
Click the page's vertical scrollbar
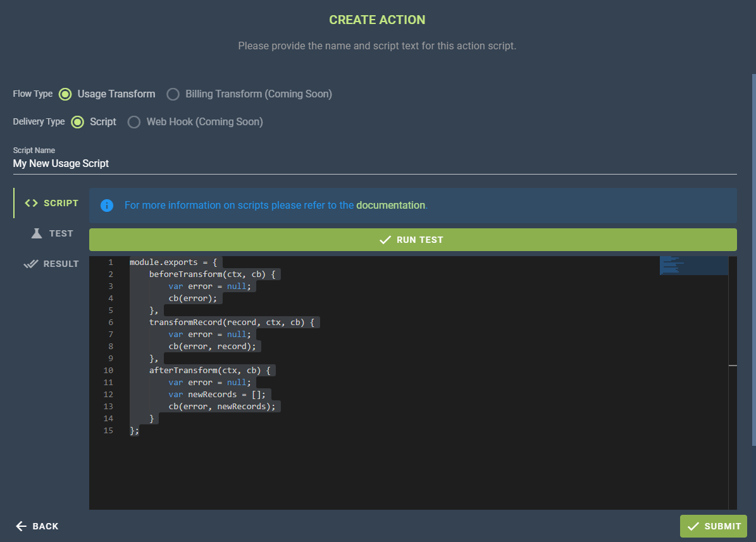[x=753, y=253]
